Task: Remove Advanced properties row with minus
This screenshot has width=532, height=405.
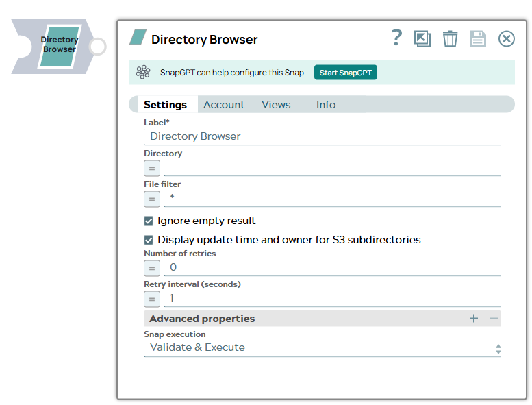Action: (x=494, y=319)
